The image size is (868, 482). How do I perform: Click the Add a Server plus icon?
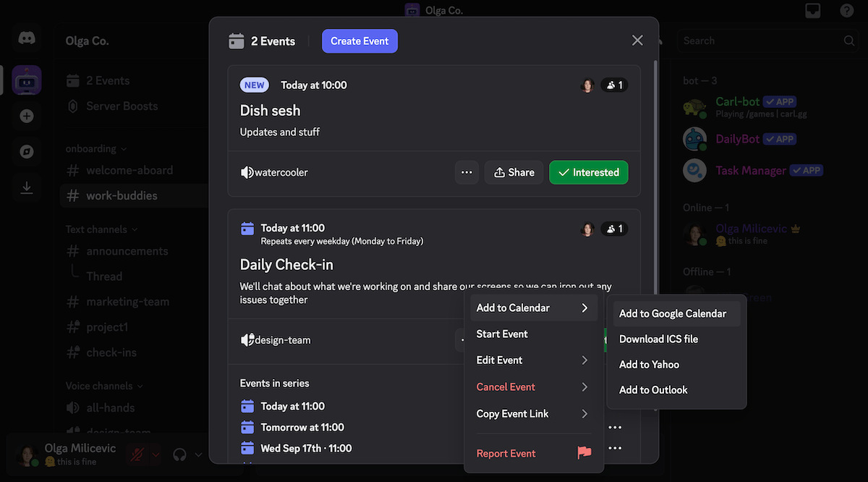[x=27, y=116]
